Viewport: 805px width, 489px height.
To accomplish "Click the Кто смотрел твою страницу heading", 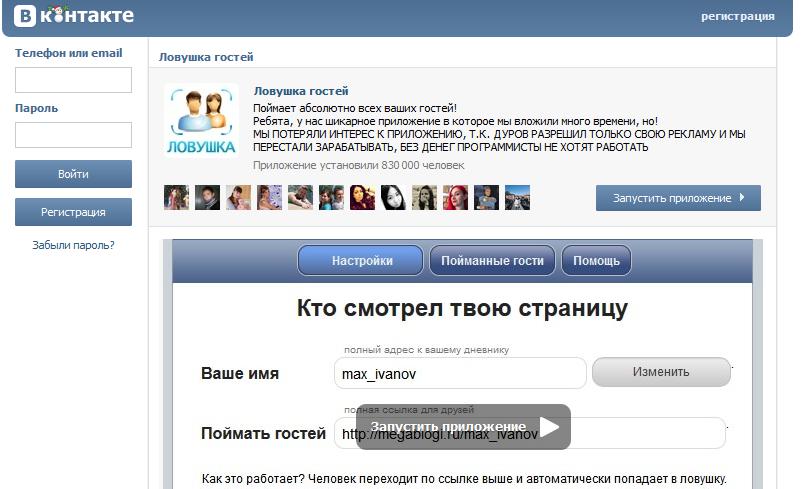I will pyautogui.click(x=462, y=309).
